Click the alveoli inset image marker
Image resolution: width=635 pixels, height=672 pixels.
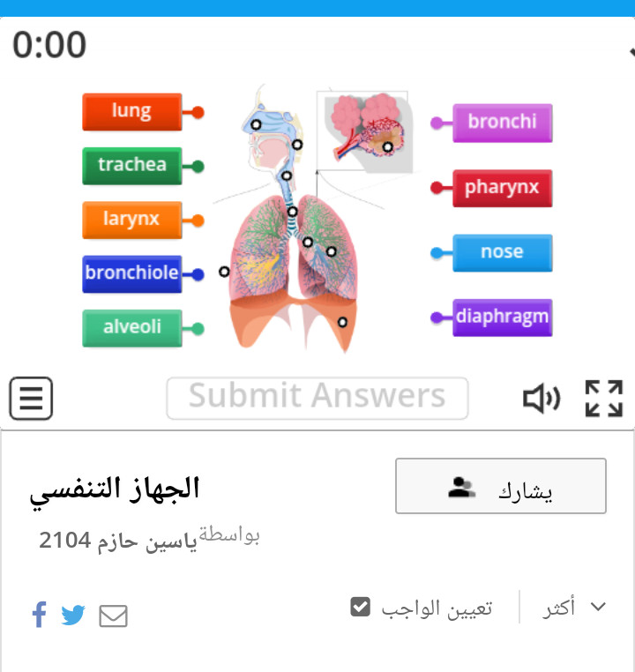pyautogui.click(x=387, y=147)
